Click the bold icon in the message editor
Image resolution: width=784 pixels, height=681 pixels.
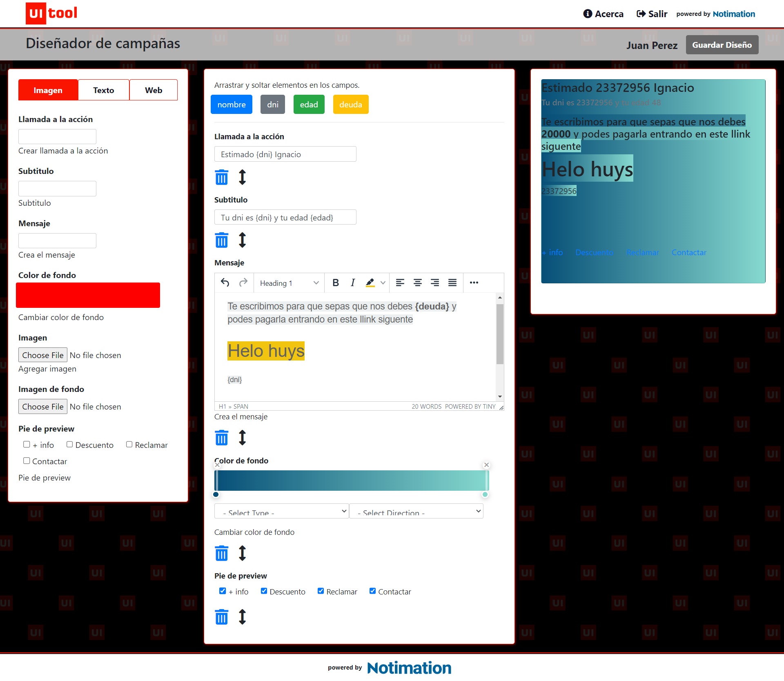[336, 283]
